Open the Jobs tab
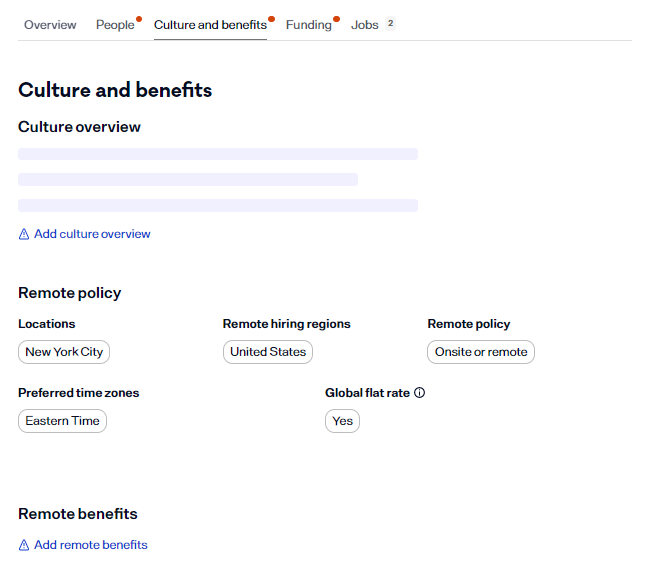Image resolution: width=651 pixels, height=577 pixels. [365, 25]
